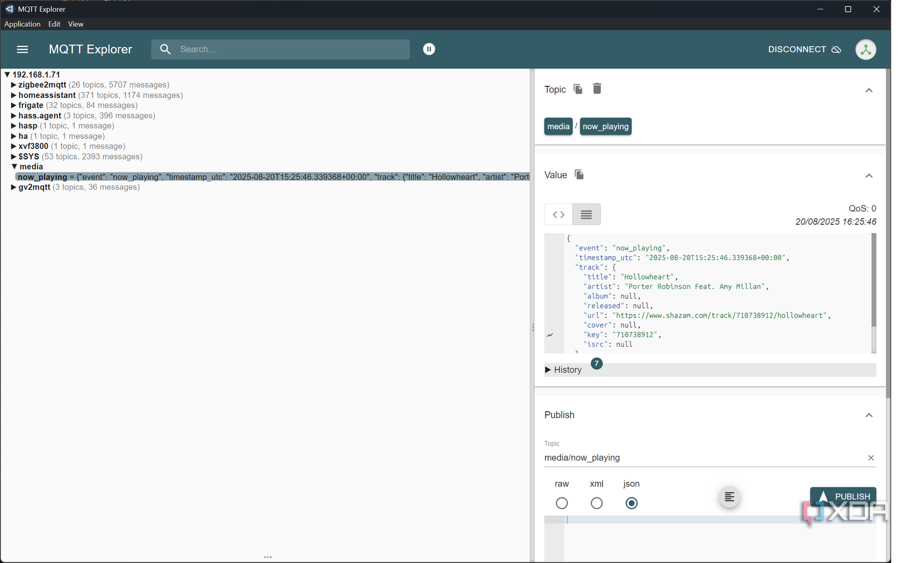Switch value viewer to code diff view

pyautogui.click(x=558, y=215)
